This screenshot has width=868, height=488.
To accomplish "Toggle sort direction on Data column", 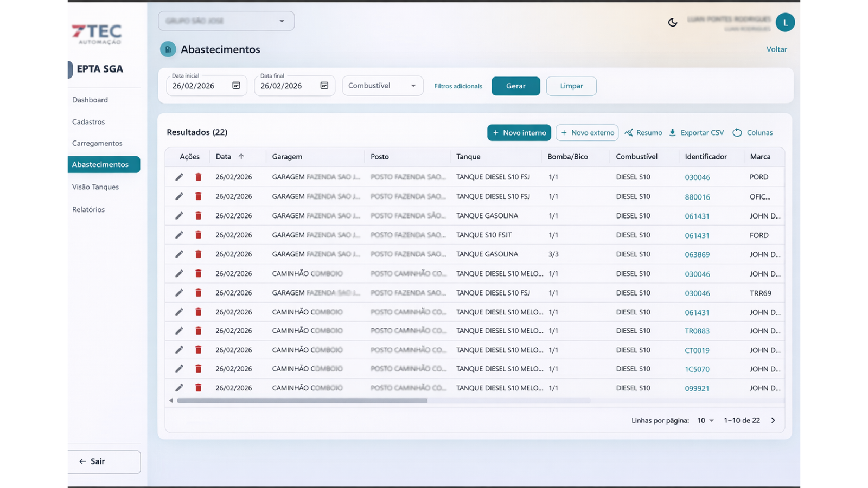I will coord(241,157).
